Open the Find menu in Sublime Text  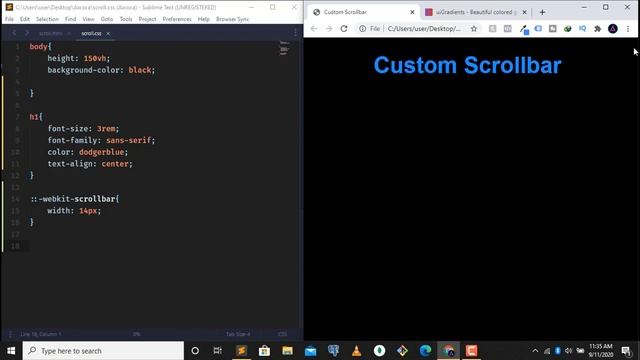pyautogui.click(x=70, y=19)
